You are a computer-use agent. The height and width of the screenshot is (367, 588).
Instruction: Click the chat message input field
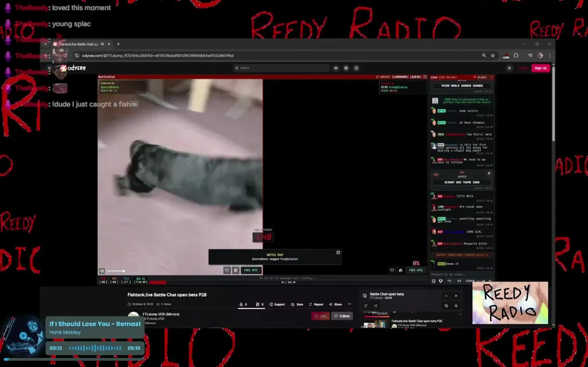(462, 275)
